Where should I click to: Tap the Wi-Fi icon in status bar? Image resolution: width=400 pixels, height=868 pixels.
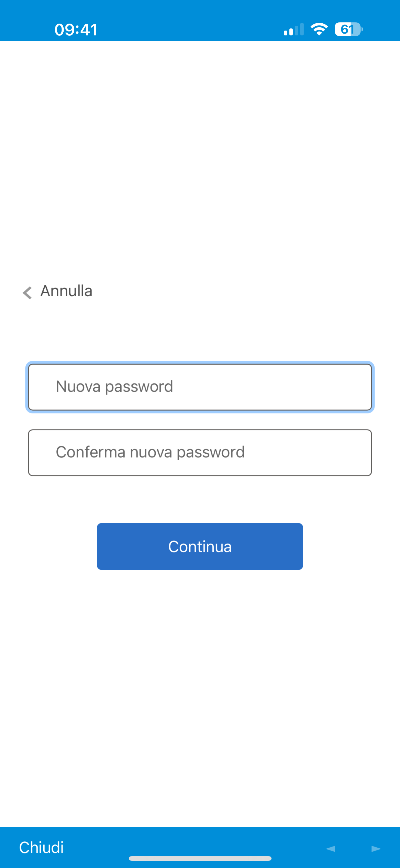click(319, 29)
